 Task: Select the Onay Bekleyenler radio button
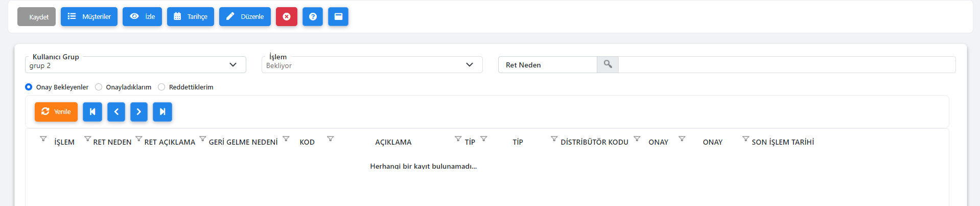(29, 87)
